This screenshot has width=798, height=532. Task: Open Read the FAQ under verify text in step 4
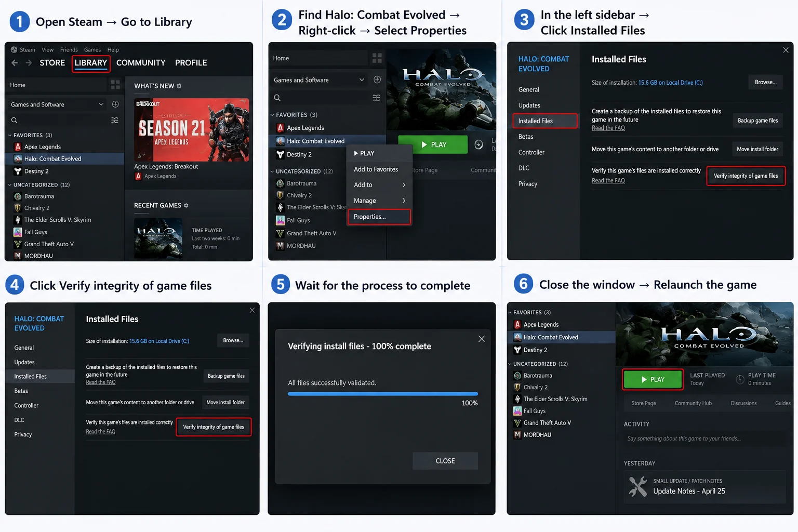click(101, 432)
